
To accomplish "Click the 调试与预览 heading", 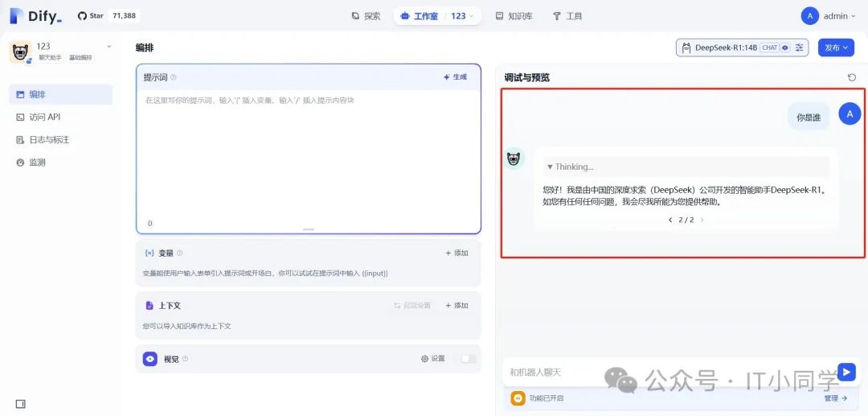I will click(x=526, y=77).
